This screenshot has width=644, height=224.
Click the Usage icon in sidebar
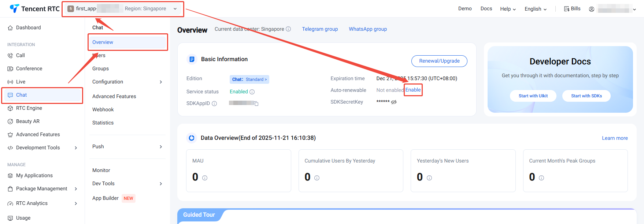pos(10,218)
